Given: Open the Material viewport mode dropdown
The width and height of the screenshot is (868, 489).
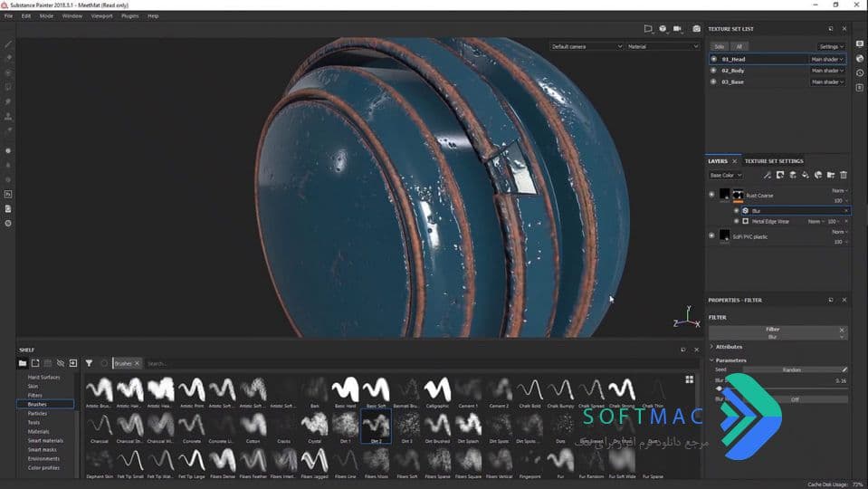Looking at the screenshot, I should click(663, 46).
